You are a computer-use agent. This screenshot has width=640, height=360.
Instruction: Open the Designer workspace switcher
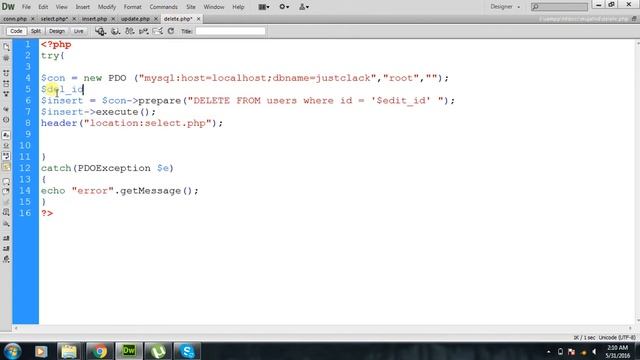(505, 7)
